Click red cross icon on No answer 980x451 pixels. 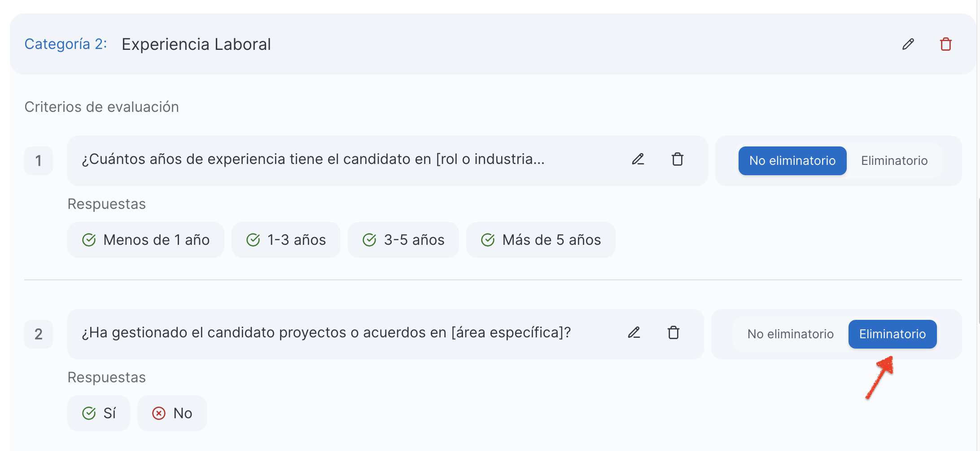pos(159,413)
